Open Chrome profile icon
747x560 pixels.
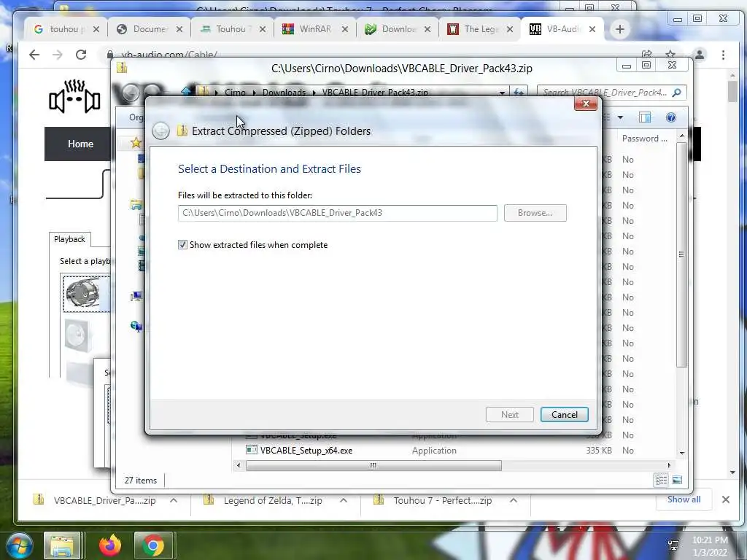tap(700, 55)
